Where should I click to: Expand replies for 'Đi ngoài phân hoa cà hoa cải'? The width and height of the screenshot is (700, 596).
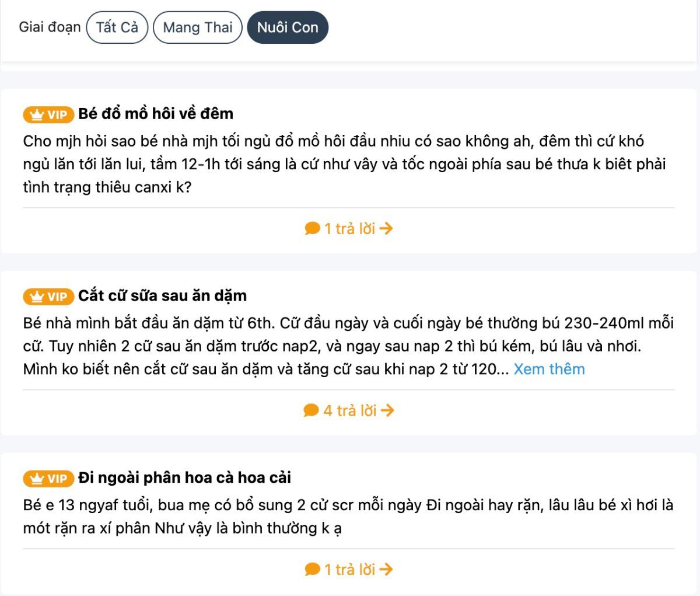[x=348, y=569]
